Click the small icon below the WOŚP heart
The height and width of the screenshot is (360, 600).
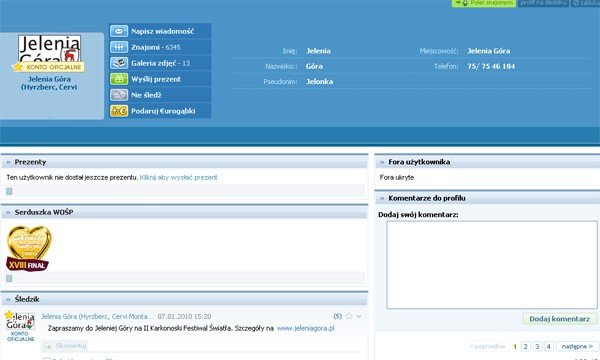pos(9,279)
